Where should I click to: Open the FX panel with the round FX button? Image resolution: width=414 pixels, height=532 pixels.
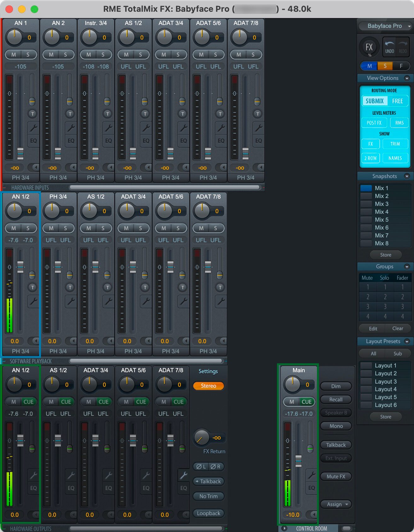pyautogui.click(x=369, y=47)
